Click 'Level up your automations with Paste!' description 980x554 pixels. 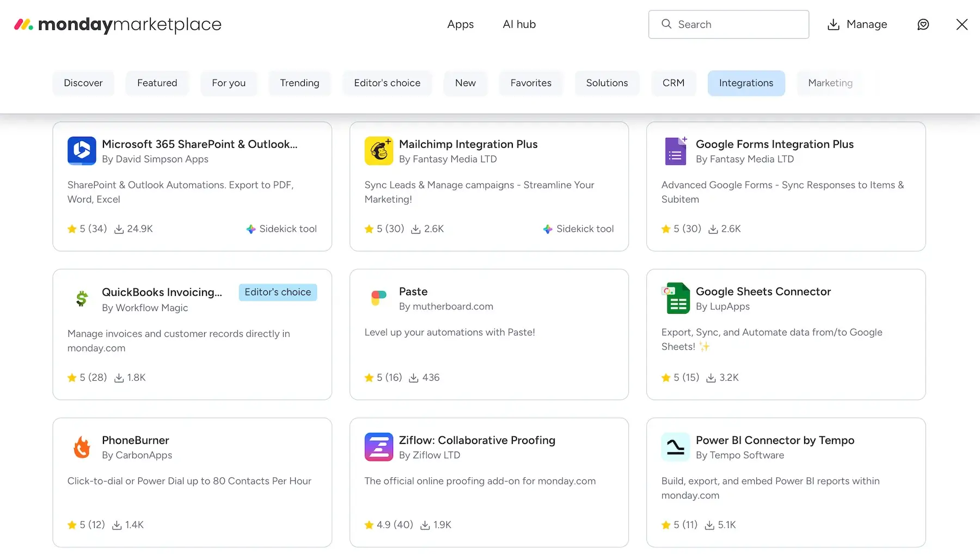[450, 332]
